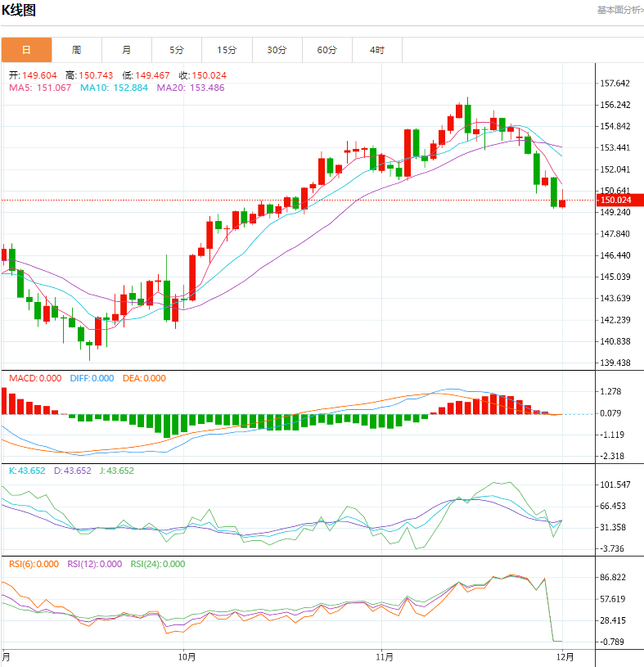Click the MA20 indicator label
Viewport: 644px width, 667px height.
point(190,88)
